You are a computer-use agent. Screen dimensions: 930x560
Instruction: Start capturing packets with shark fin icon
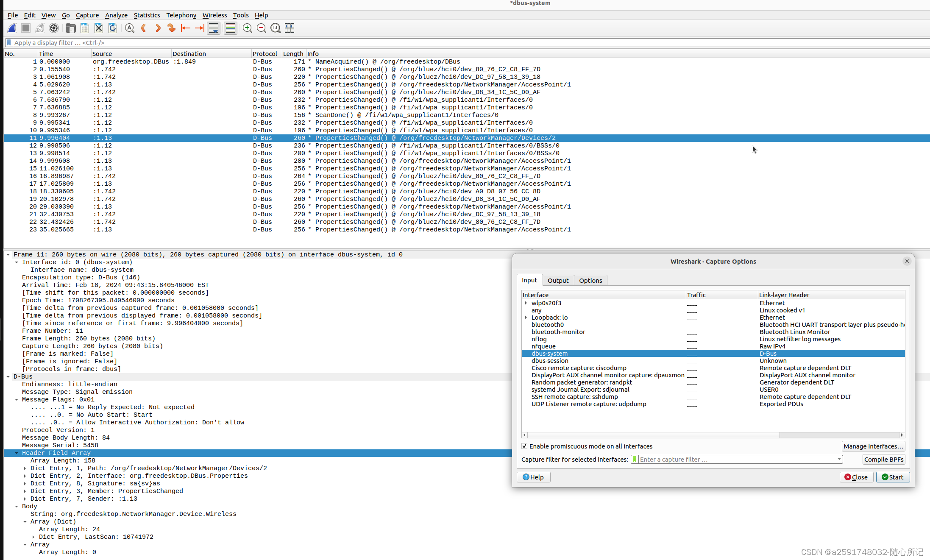pyautogui.click(x=12, y=28)
